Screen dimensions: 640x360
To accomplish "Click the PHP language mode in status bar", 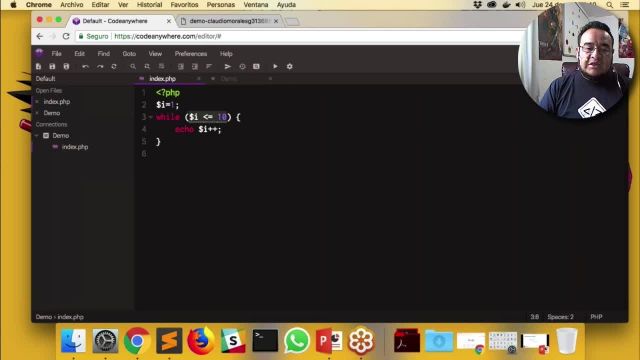I will point(596,317).
